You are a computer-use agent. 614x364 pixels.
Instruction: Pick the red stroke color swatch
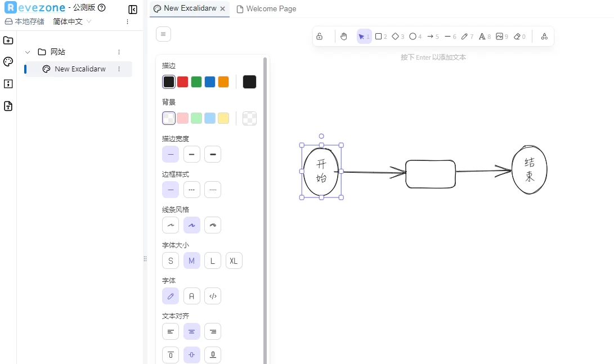click(x=182, y=82)
